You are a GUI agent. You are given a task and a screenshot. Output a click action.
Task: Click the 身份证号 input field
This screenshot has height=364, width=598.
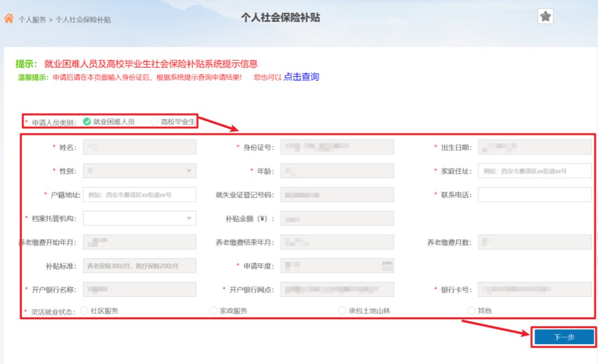click(x=337, y=147)
